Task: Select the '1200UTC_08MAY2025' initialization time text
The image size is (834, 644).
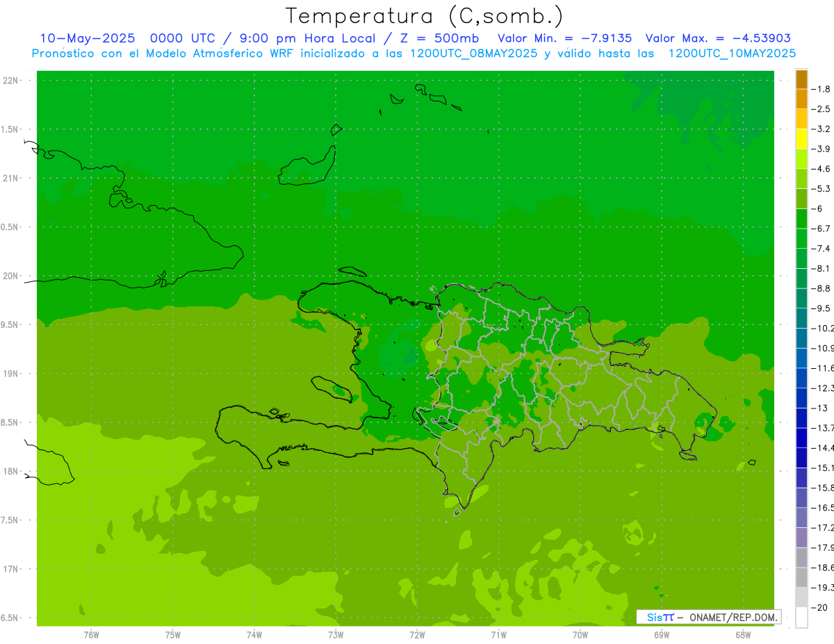Action: click(x=473, y=53)
